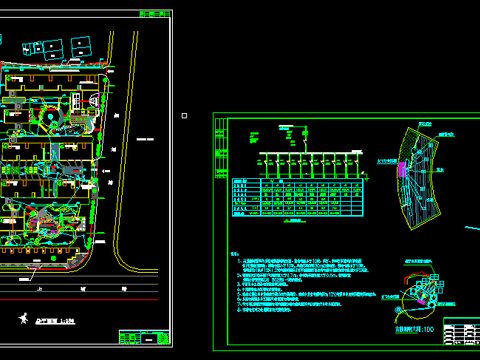Click the small white square between the two sheets

click(184, 116)
